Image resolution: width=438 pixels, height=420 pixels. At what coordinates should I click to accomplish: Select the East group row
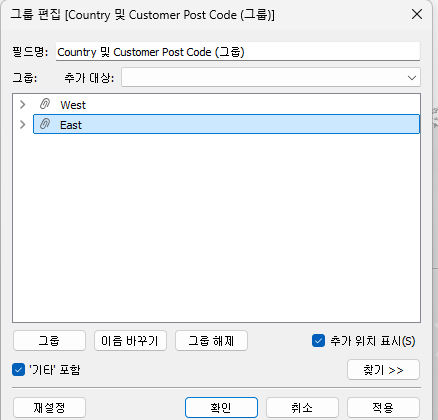point(226,124)
